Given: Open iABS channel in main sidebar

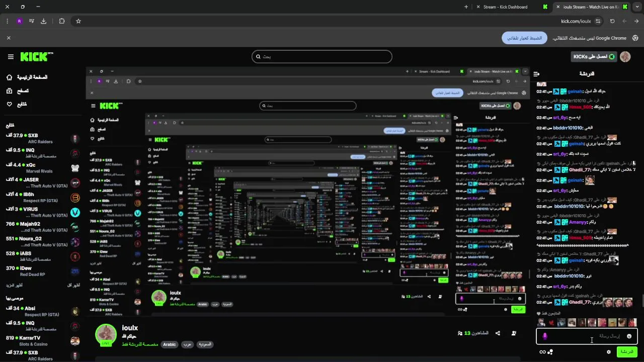Looking at the screenshot, I should pyautogui.click(x=43, y=256).
